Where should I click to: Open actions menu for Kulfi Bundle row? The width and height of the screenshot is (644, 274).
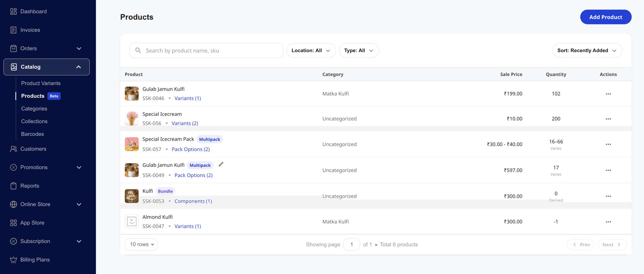click(x=608, y=196)
